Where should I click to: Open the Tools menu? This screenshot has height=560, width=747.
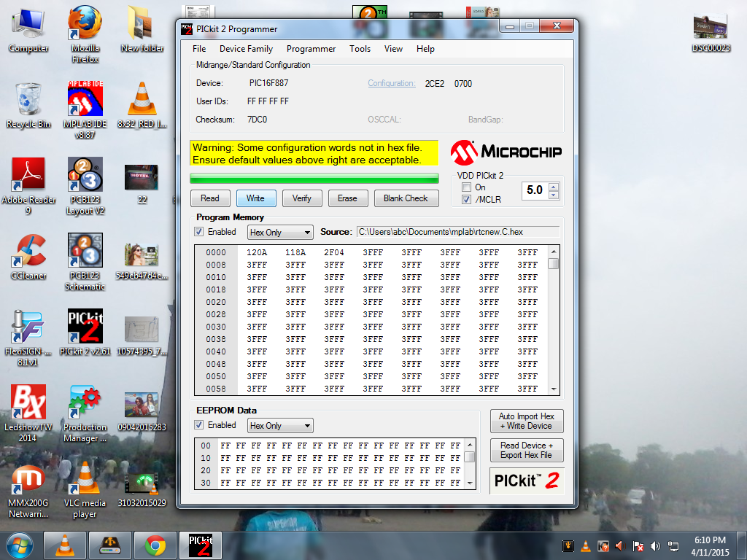pyautogui.click(x=360, y=49)
